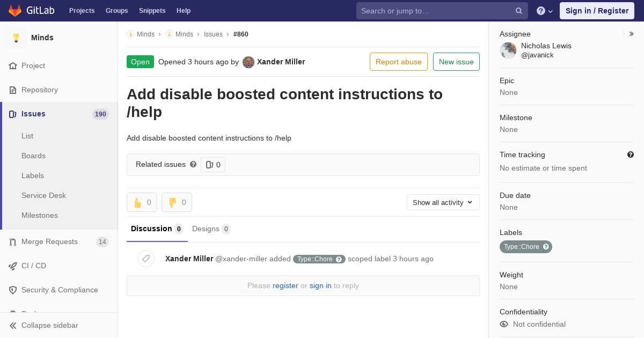644x338 pixels.
Task: Click the #860 breadcrumb
Action: [241, 34]
